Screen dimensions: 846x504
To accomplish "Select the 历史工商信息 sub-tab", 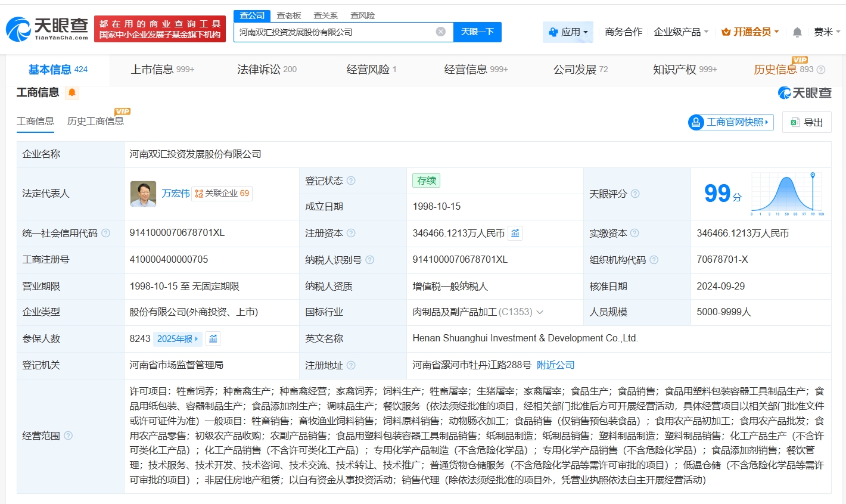I will click(95, 122).
